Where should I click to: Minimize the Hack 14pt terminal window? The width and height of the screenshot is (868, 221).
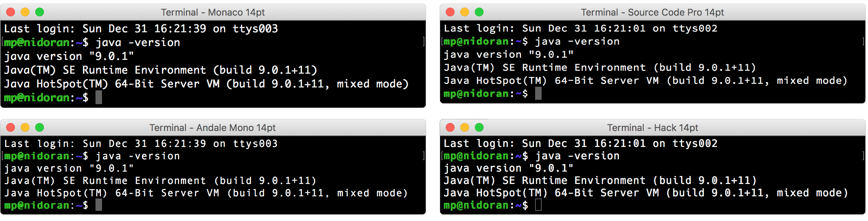pos(465,128)
